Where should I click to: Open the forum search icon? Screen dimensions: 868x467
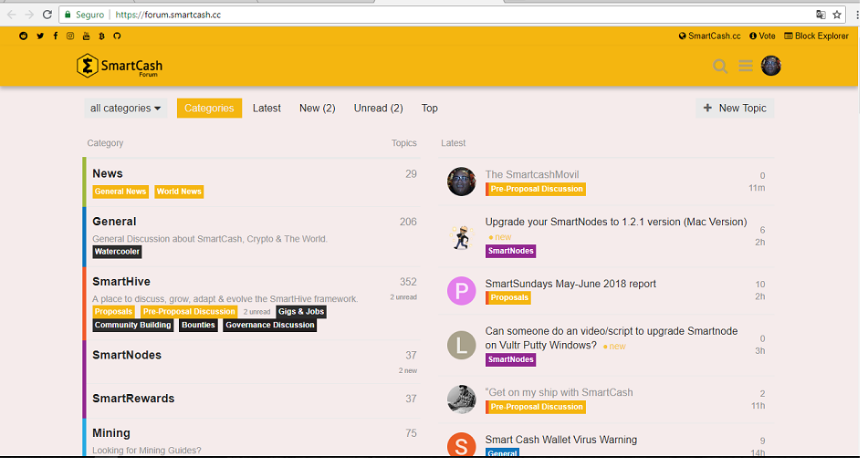pyautogui.click(x=719, y=67)
